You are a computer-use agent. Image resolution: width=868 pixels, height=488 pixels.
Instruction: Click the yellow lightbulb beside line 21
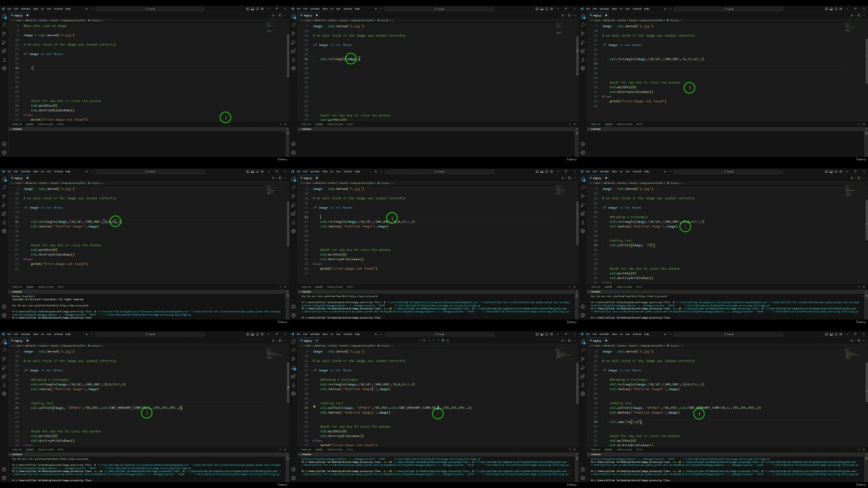pyautogui.click(x=314, y=406)
